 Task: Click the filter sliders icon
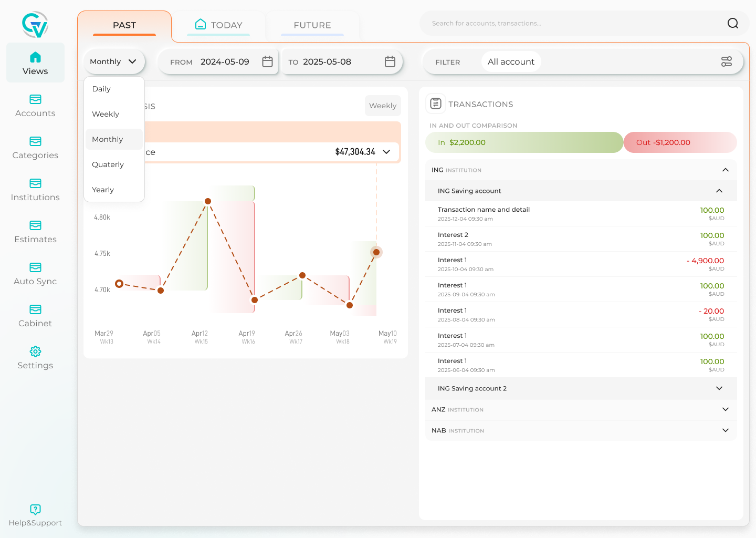727,61
